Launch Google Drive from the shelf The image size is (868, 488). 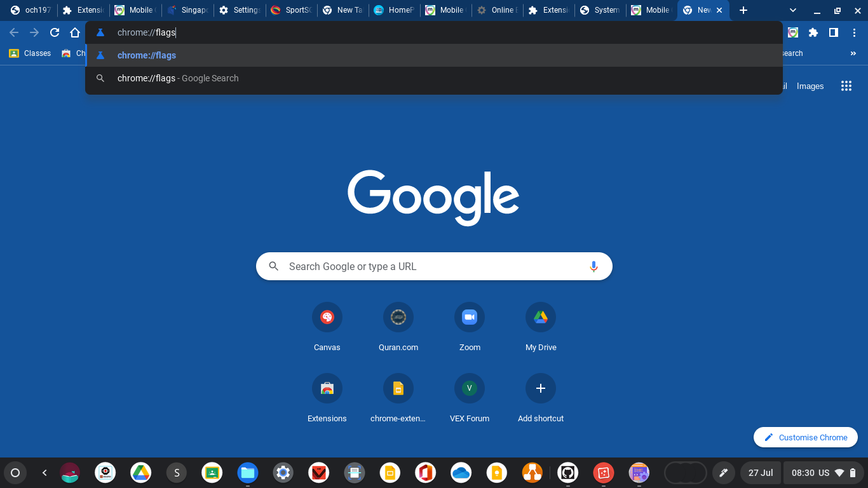click(141, 473)
